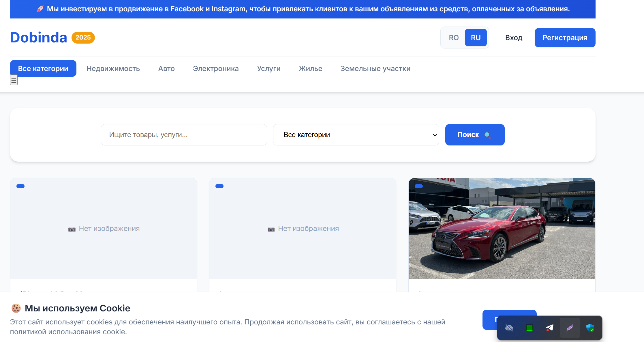Viewport: 644px width, 342px height.
Task: Switch language to RO
Action: [x=453, y=38]
